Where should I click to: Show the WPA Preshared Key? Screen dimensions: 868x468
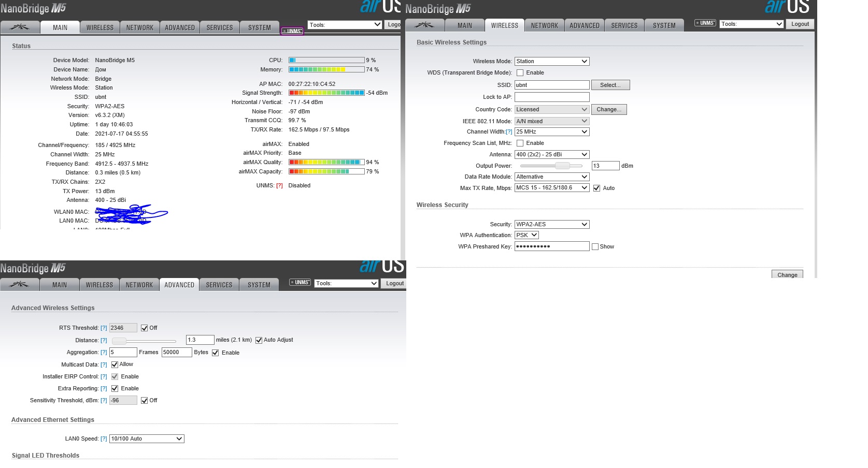(595, 247)
